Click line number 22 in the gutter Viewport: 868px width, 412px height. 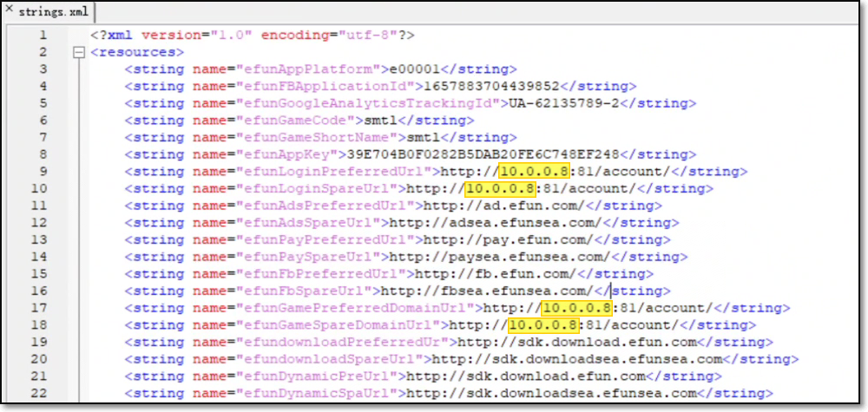(39, 394)
